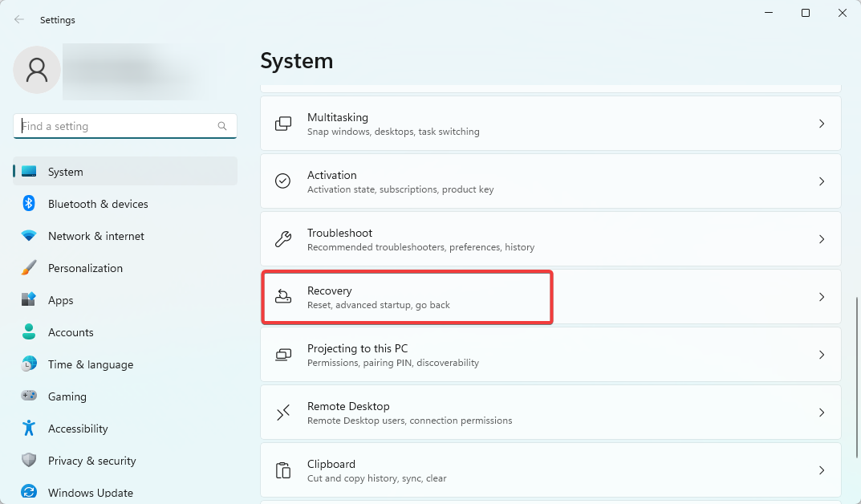
Task: Click "Recommended troubleshooters, preferences, history" text
Action: click(420, 247)
